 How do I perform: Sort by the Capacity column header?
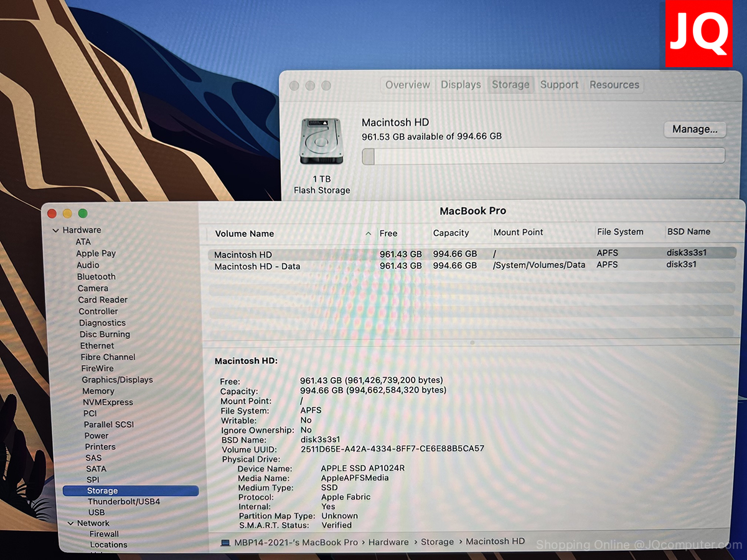click(451, 233)
